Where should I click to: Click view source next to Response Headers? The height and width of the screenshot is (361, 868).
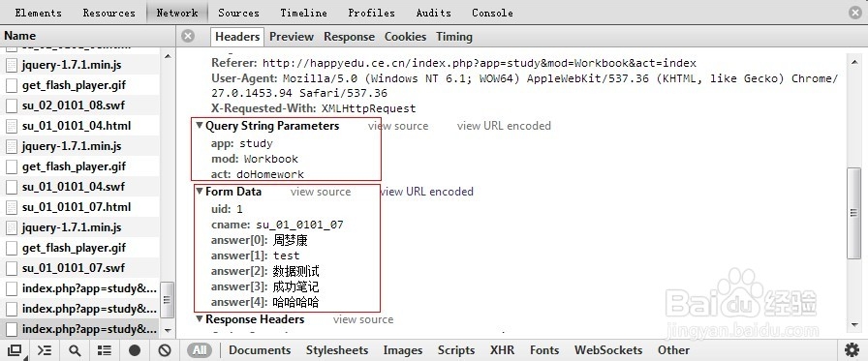point(363,319)
